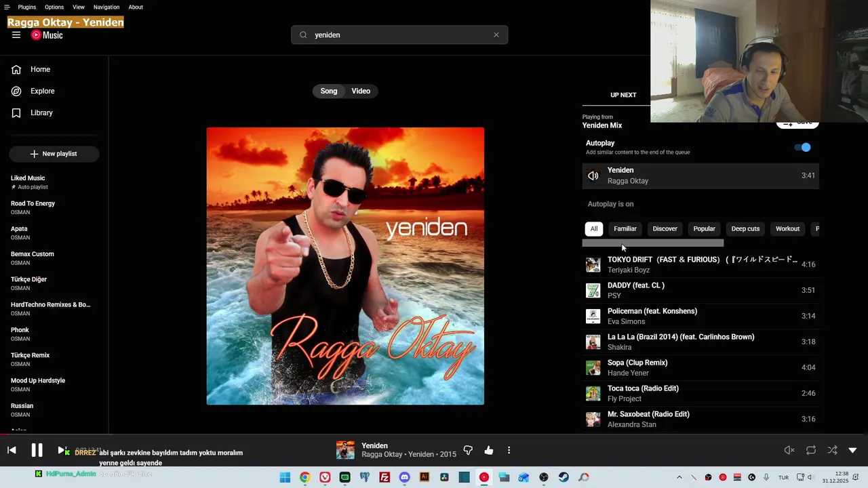Viewport: 868px width, 488px height.
Task: Dislike the song with thumbs down
Action: (468, 450)
